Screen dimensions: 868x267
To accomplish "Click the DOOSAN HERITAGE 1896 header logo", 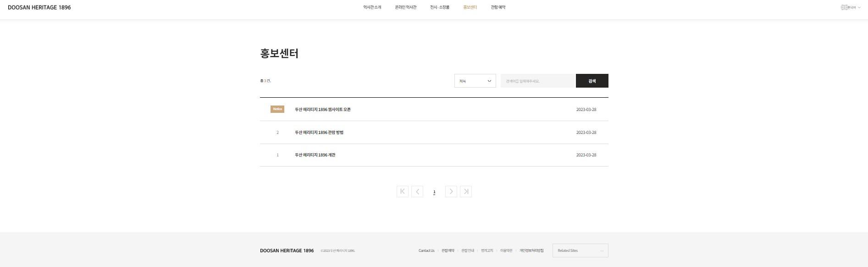I will tap(39, 7).
